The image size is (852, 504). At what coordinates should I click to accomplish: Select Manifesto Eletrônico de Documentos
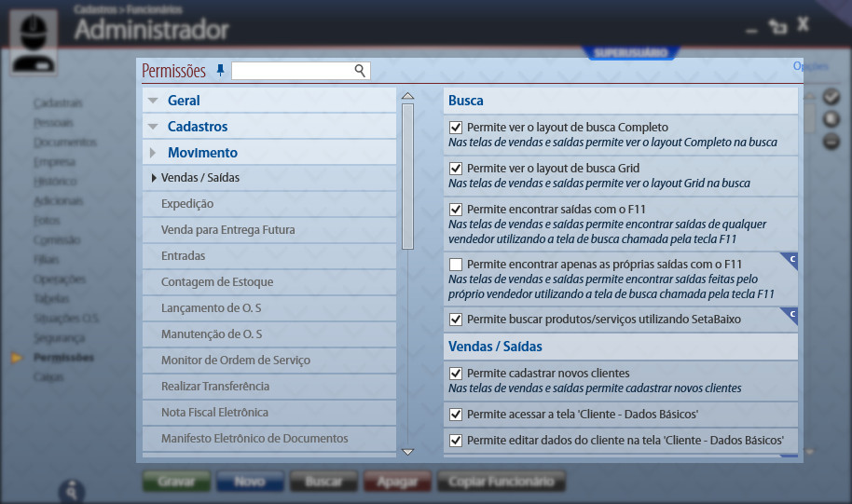click(269, 439)
